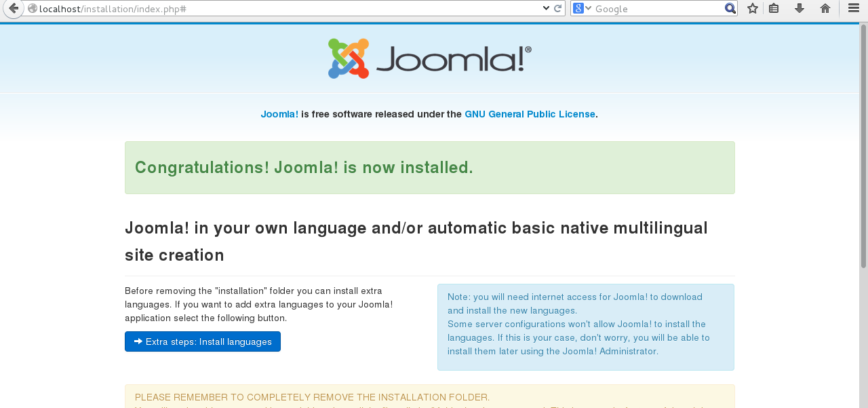Screen dimensions: 868x408
Task: Click the "Before removing the installation folder" paragraph
Action: point(259,304)
